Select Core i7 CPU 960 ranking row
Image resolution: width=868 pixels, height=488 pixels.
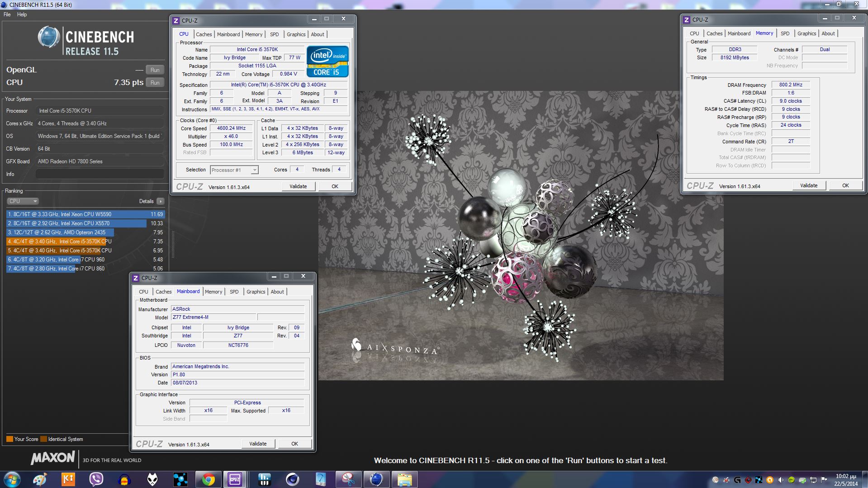pos(85,260)
